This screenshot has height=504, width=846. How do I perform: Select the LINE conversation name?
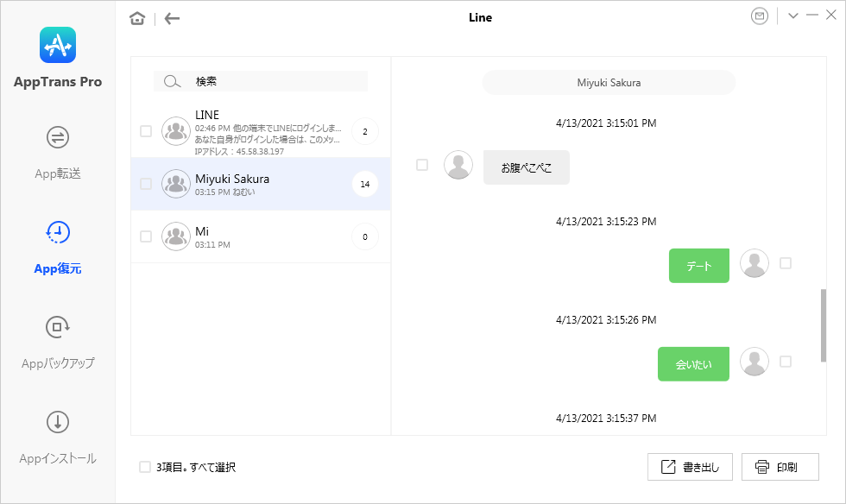point(207,115)
